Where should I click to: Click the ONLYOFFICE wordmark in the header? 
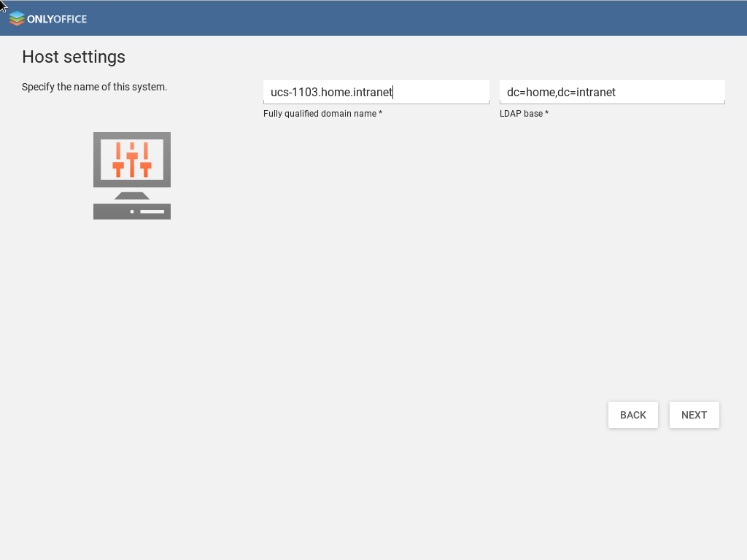point(57,19)
